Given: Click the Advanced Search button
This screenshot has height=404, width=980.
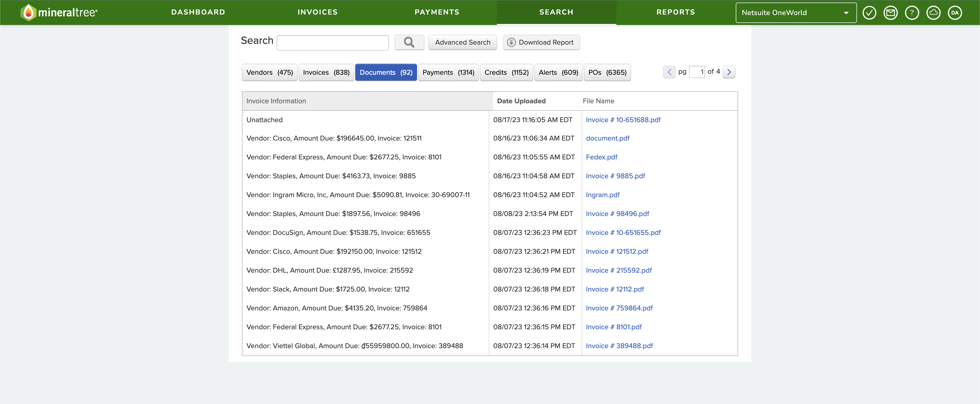Looking at the screenshot, I should [x=463, y=42].
